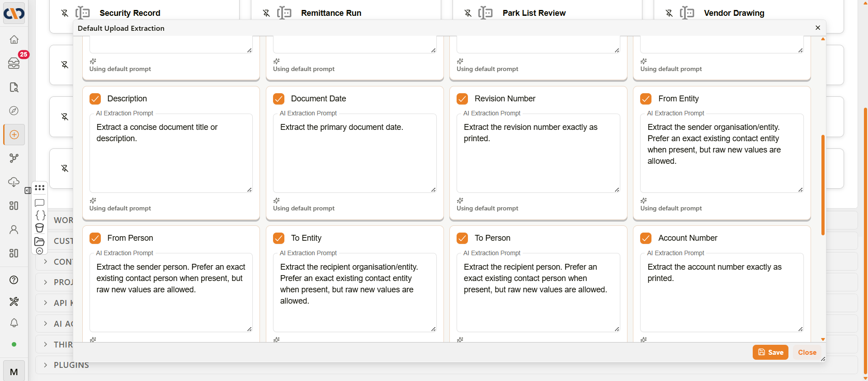868x381 pixels.
Task: Click the dialog scroll up arrow
Action: [823, 39]
